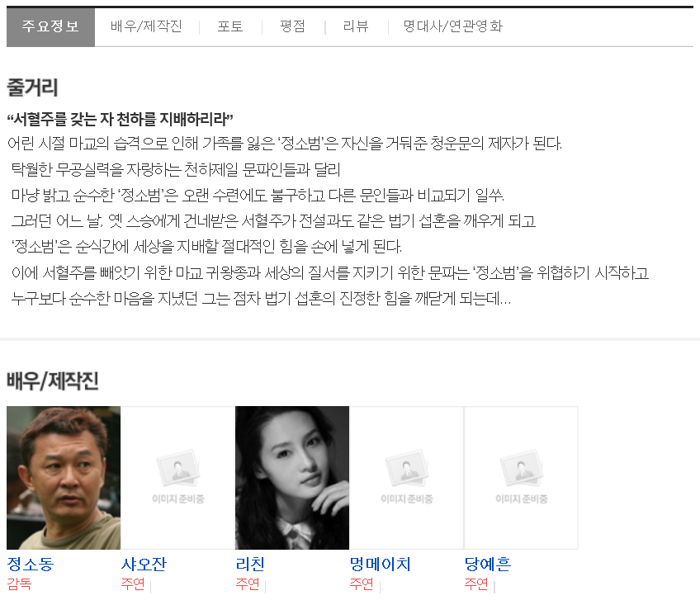The image size is (700, 605).
Task: Open the 멍메이치 name link
Action: point(381,565)
